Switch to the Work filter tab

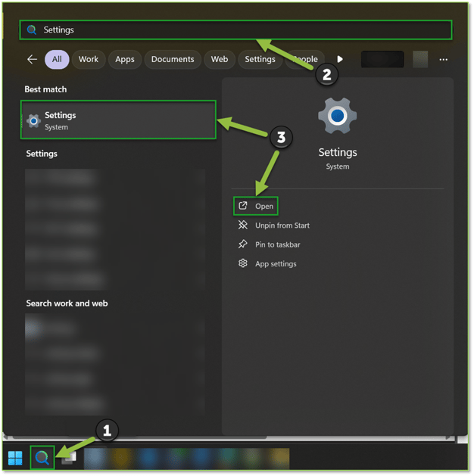89,59
